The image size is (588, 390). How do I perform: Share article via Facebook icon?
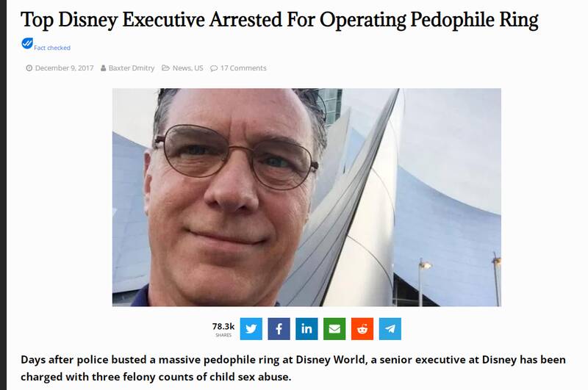coord(279,329)
